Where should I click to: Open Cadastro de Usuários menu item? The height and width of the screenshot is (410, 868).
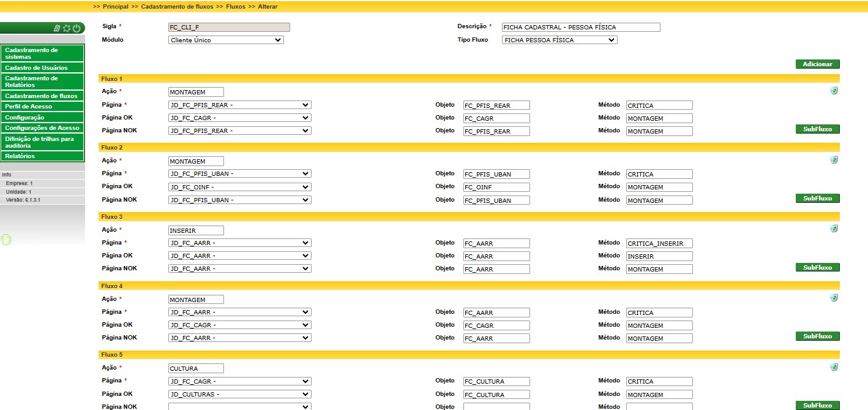(x=42, y=67)
